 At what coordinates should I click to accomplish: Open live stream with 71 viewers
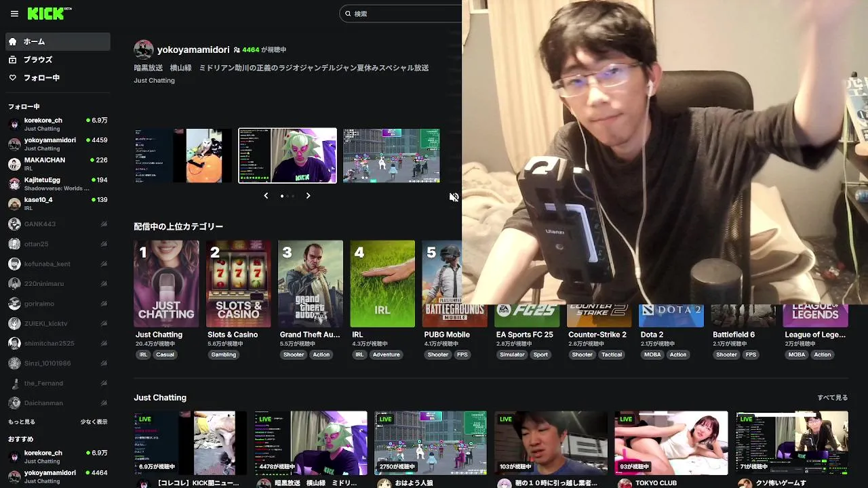click(x=792, y=443)
